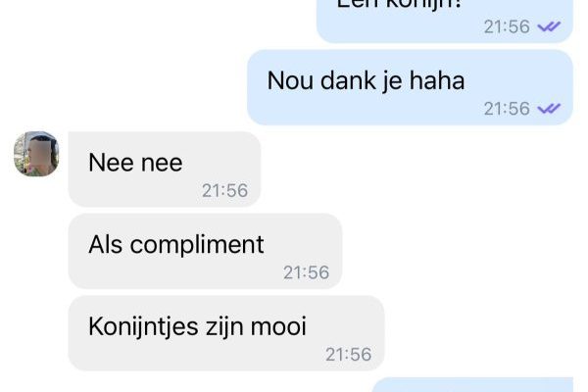Click the word 'haha' in the sent message
This screenshot has width=588, height=392.
[437, 80]
